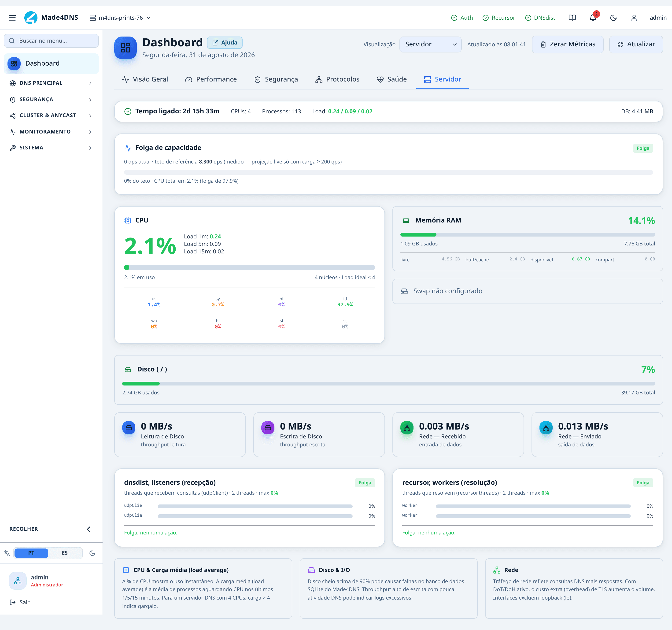Click the Rede info card icon
The width and height of the screenshot is (672, 630).
(x=497, y=570)
